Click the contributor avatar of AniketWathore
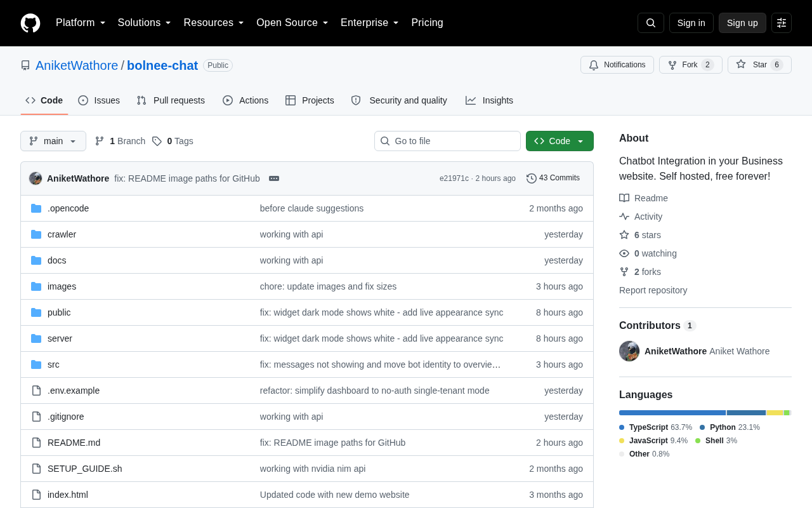This screenshot has height=508, width=812. click(x=629, y=351)
